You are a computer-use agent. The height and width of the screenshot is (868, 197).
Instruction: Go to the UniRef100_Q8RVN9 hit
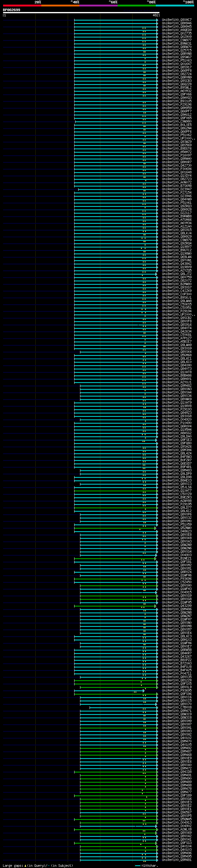[177, 78]
